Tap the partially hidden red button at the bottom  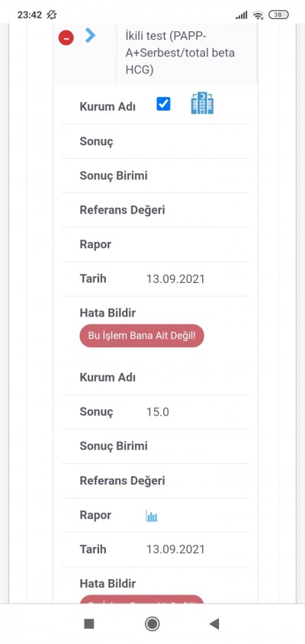click(142, 600)
